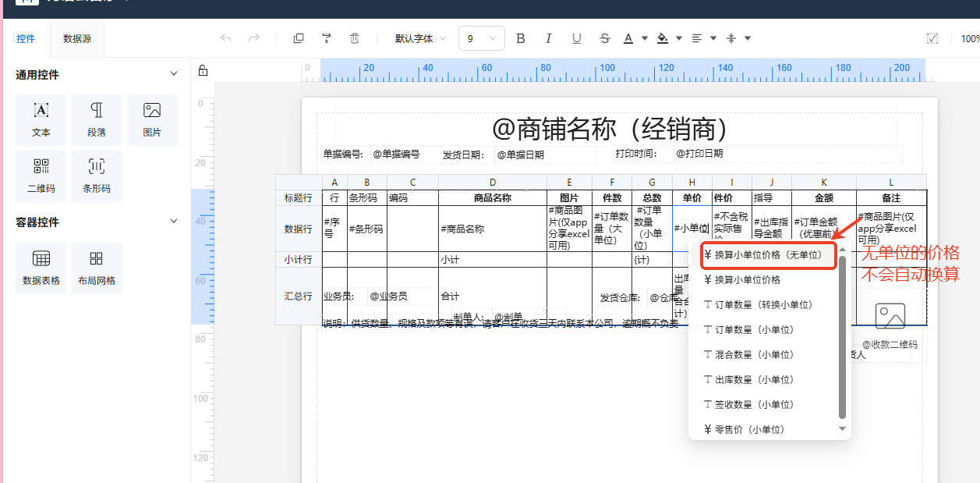Toggle bold formatting
980x483 pixels.
tap(521, 38)
